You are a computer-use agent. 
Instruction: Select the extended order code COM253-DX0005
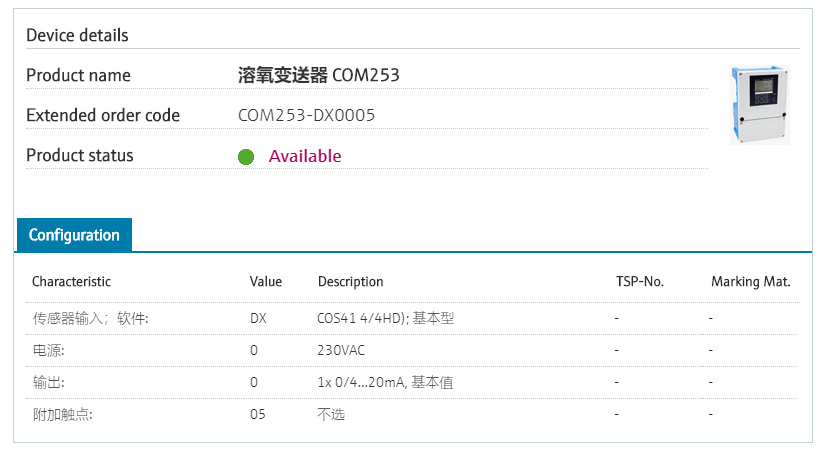(306, 115)
